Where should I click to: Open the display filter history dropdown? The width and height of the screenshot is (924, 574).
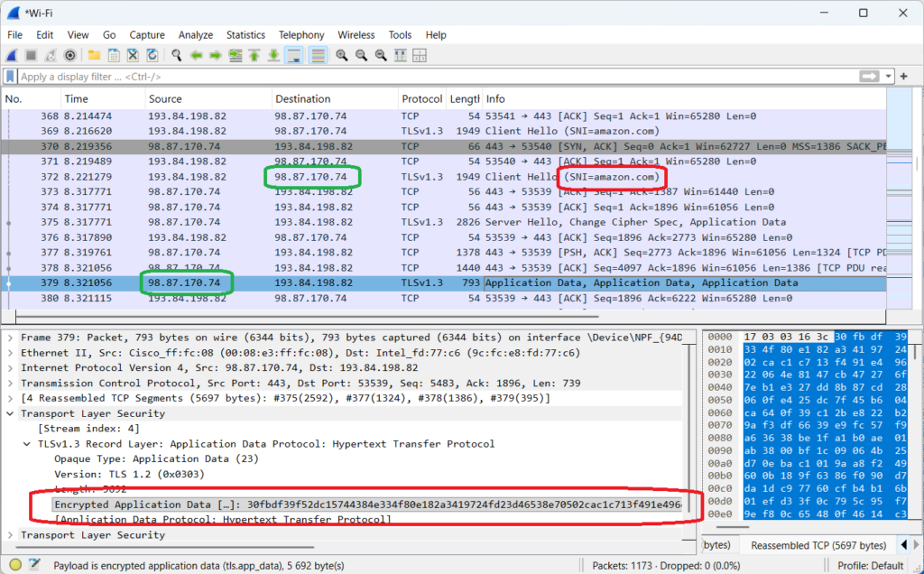(x=890, y=77)
